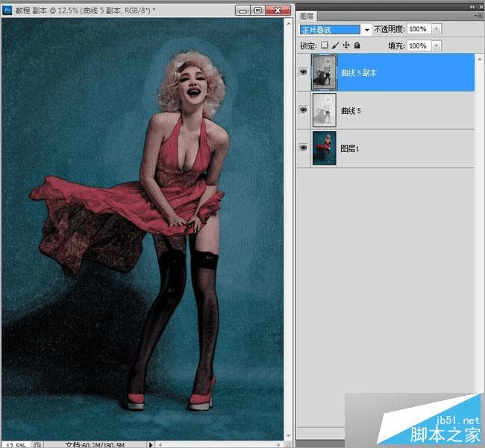
Task: Hide the 曲线 5 副本 layer
Action: [x=304, y=72]
